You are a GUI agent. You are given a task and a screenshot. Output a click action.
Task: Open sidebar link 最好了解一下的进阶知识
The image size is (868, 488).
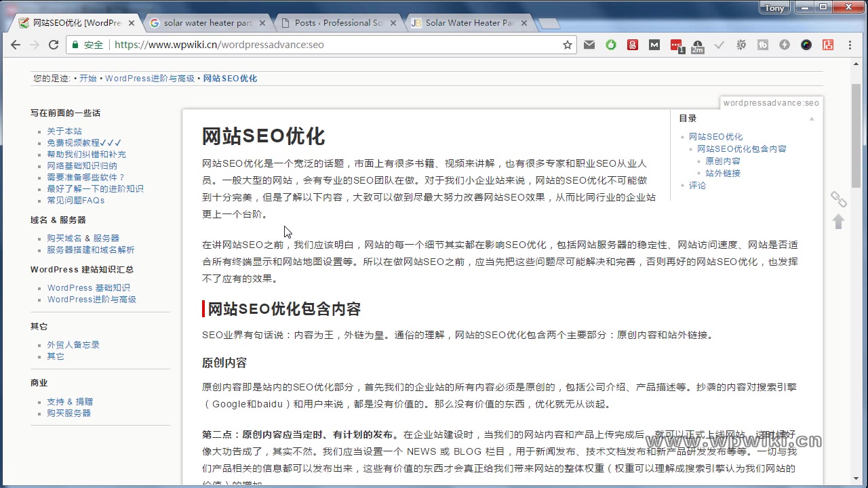pos(95,189)
